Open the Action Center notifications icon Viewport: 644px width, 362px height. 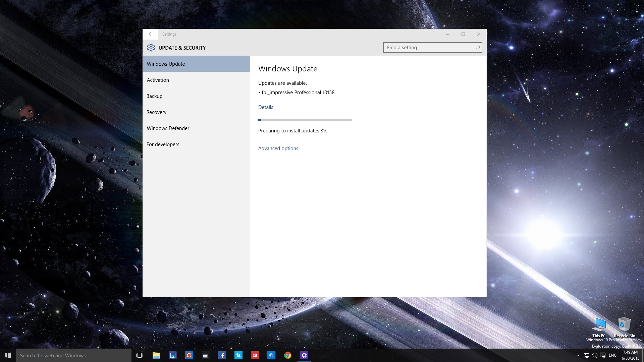click(x=603, y=355)
